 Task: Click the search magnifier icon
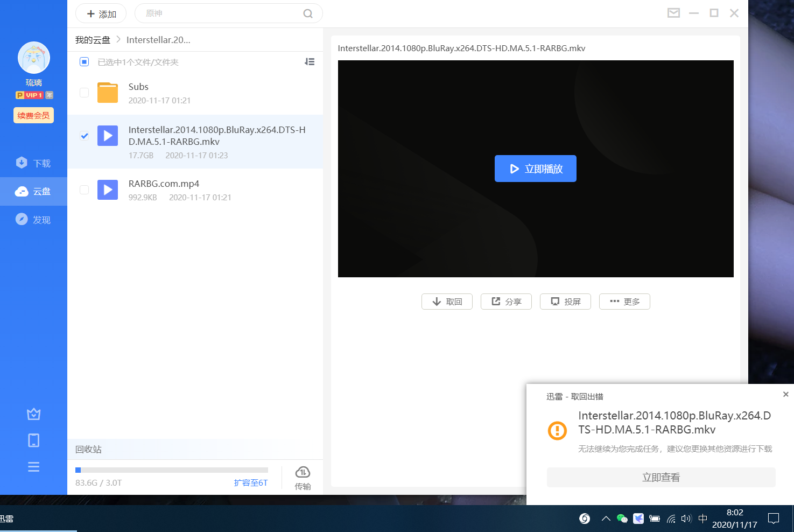pyautogui.click(x=308, y=13)
